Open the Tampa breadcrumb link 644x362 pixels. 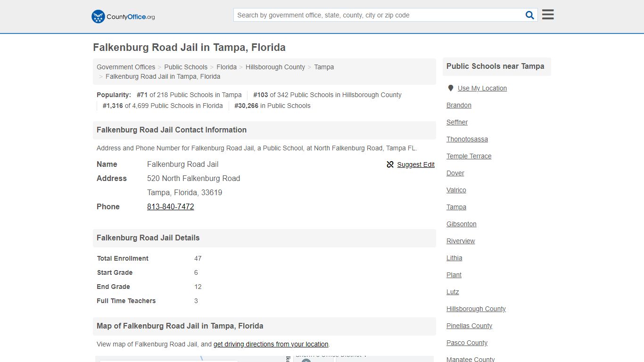pyautogui.click(x=324, y=67)
